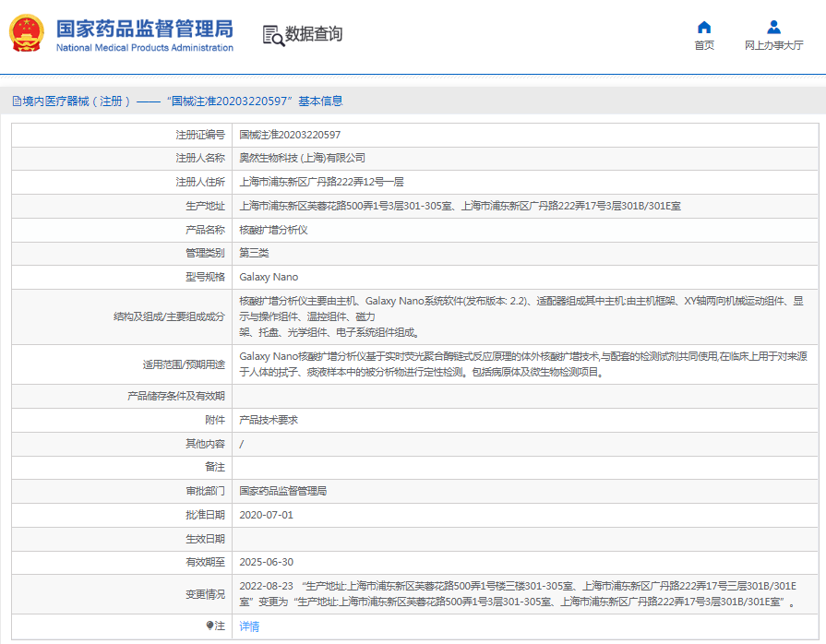Screen dimensions: 826x644
Task: Click 变更情况 row label
Action: (205, 594)
